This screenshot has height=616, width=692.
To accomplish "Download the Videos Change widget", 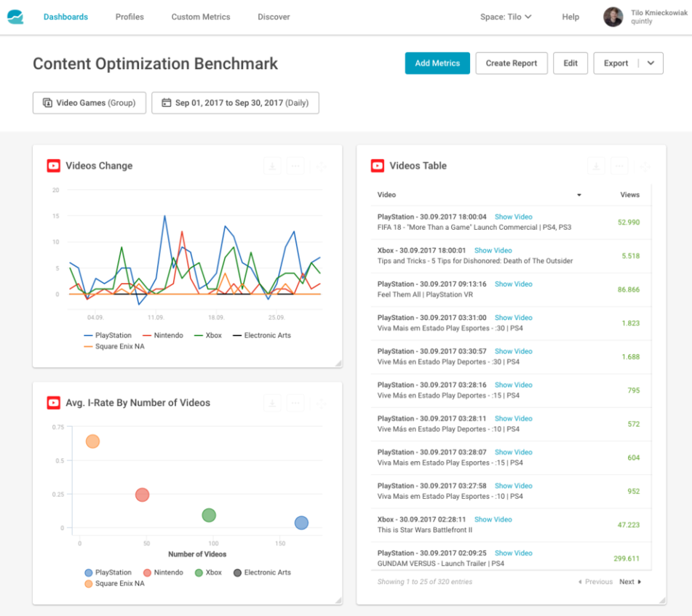I will coord(272,167).
